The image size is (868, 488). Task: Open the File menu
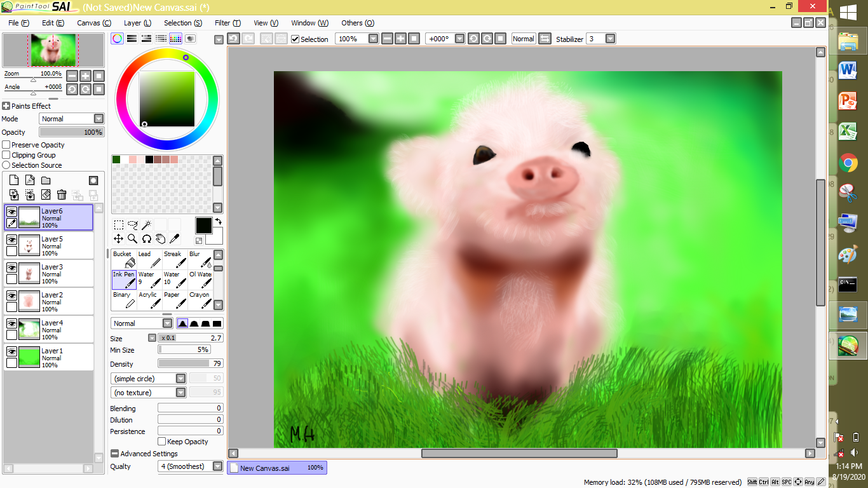coord(19,23)
